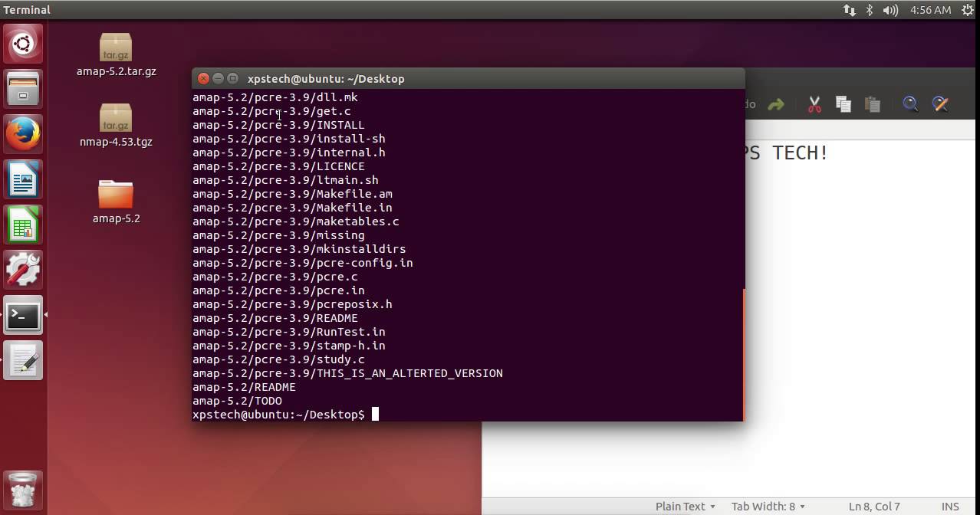Click the line amap-5.2/pcre-3.9/pcre.in
The image size is (980, 515).
click(x=278, y=290)
